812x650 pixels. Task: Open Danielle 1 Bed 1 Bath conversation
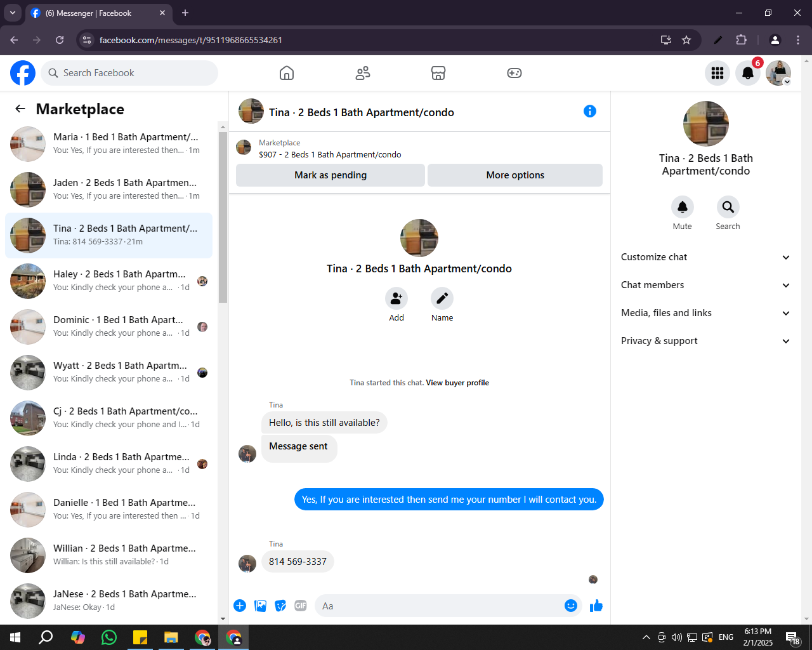108,510
